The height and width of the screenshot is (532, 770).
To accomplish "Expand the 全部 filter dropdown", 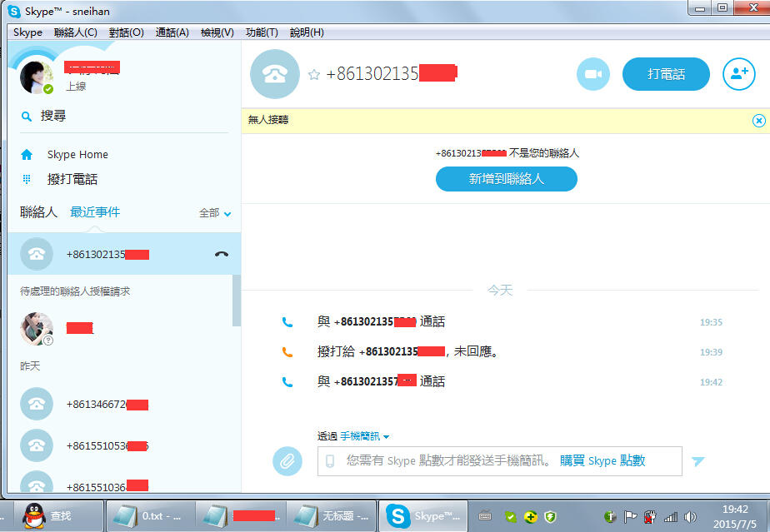I will (215, 213).
